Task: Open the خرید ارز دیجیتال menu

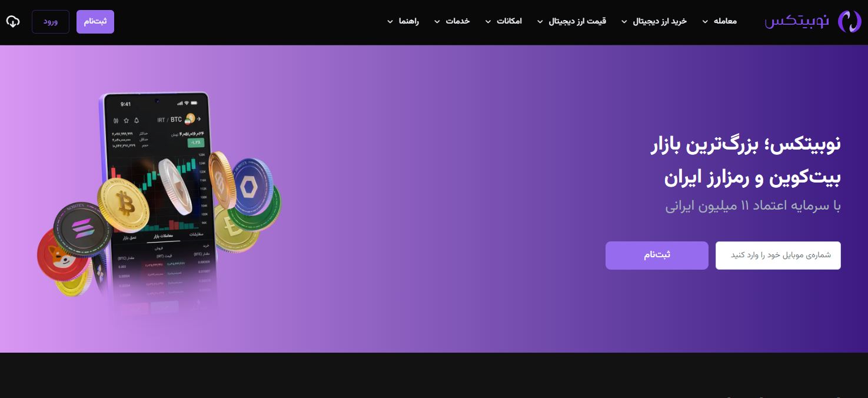Action: pyautogui.click(x=660, y=21)
